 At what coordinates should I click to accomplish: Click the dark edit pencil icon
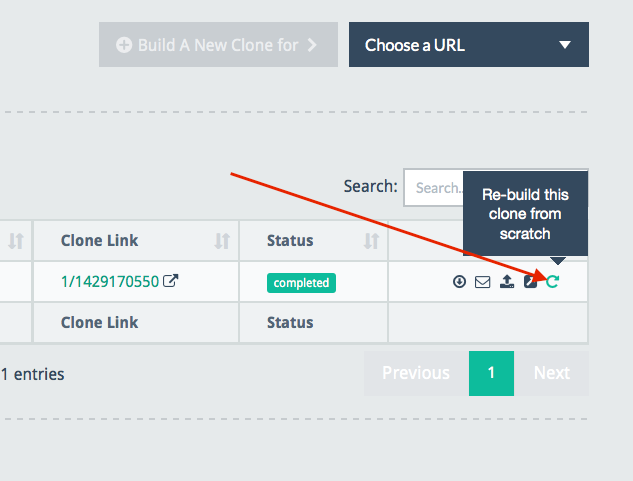530,281
